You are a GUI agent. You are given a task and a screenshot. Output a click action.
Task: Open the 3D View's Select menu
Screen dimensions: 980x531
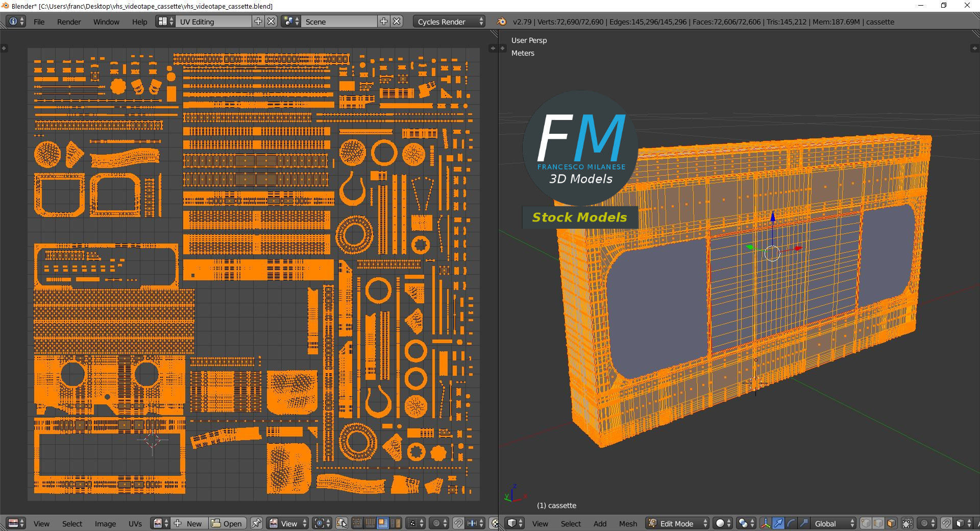(x=571, y=524)
